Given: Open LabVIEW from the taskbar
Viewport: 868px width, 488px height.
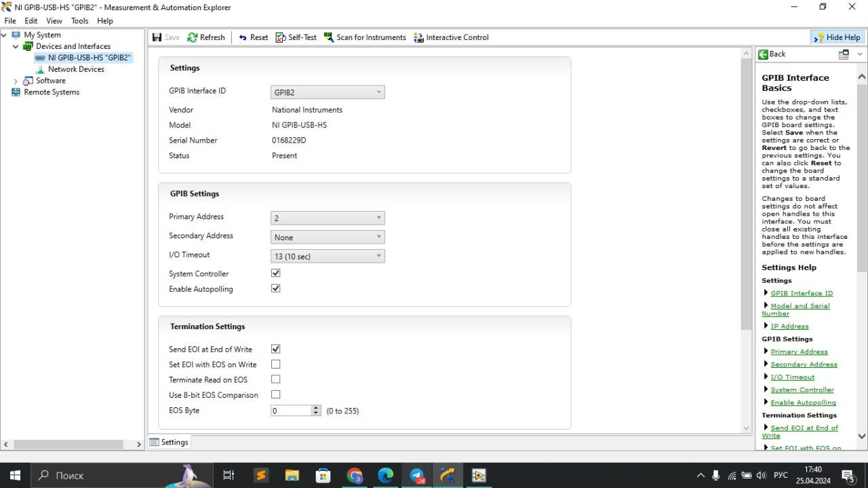Looking at the screenshot, I should [479, 475].
